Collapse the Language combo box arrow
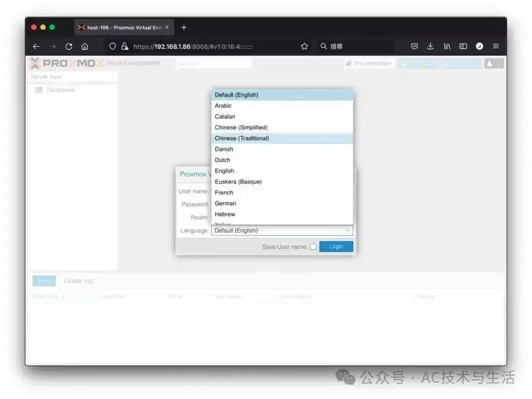532x399 pixels. pyautogui.click(x=348, y=230)
